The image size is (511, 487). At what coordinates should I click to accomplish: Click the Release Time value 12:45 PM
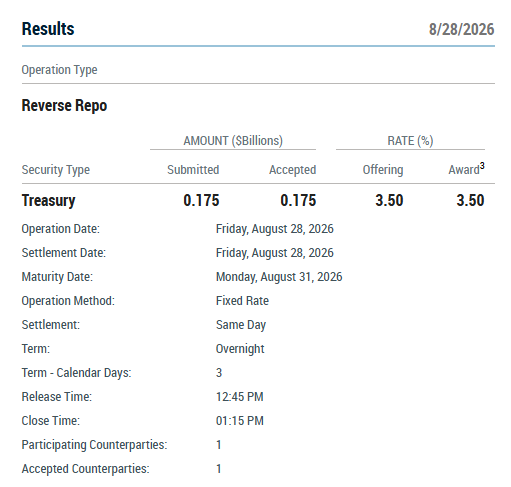[240, 397]
